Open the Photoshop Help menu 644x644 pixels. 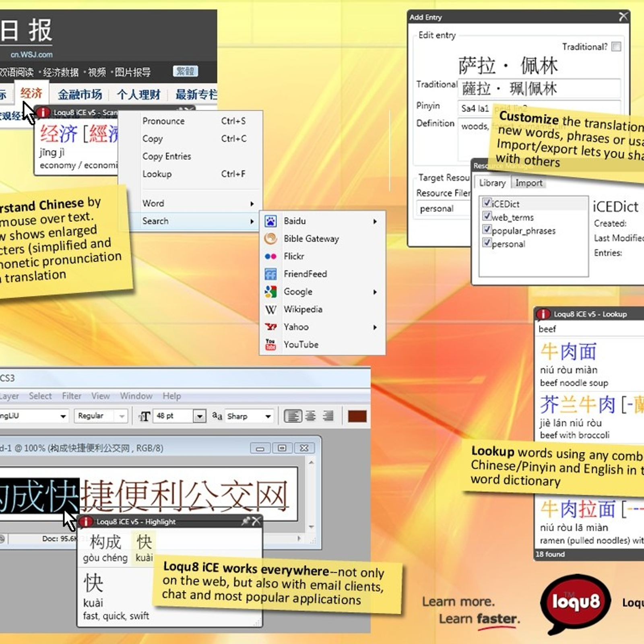tap(172, 396)
